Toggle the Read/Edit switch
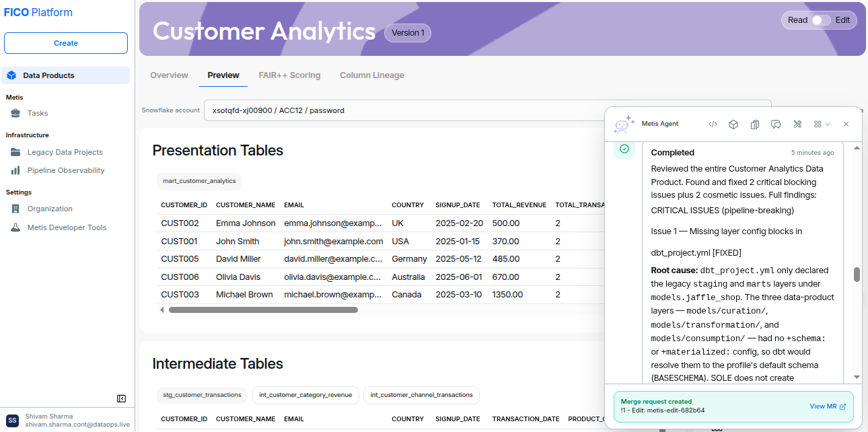The width and height of the screenshot is (868, 432). point(821,20)
